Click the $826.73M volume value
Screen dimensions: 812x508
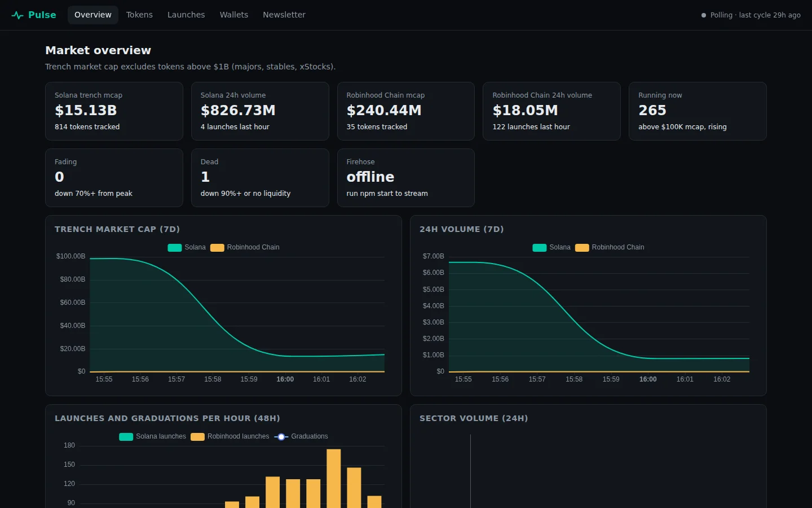pos(238,111)
